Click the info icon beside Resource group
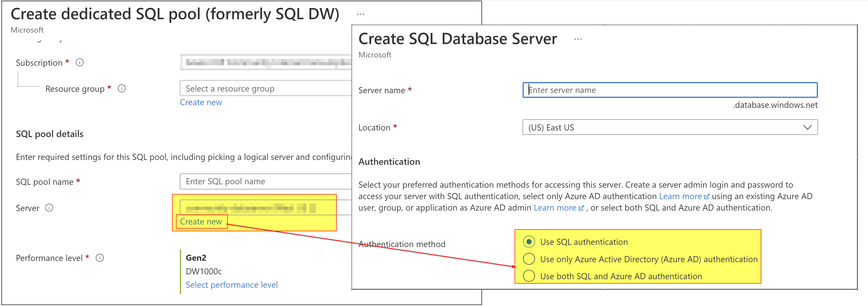 click(122, 88)
